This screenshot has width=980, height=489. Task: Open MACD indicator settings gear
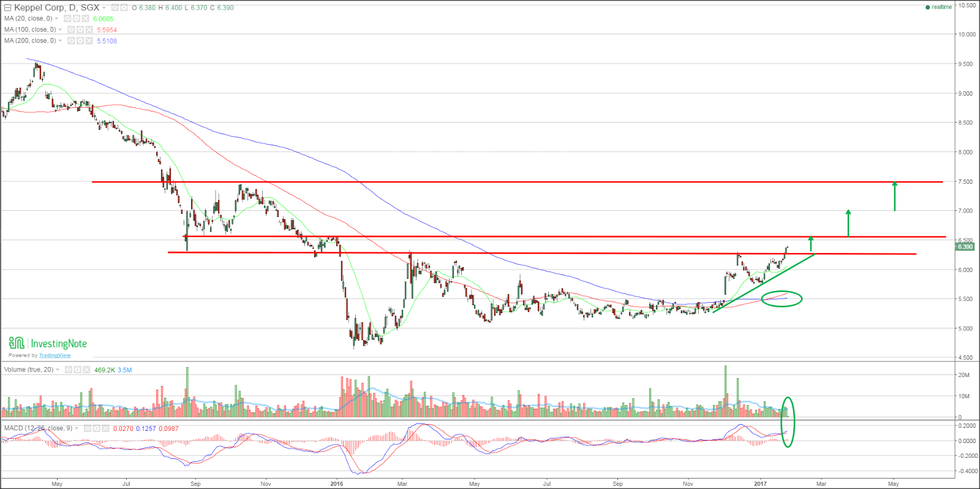pyautogui.click(x=97, y=428)
